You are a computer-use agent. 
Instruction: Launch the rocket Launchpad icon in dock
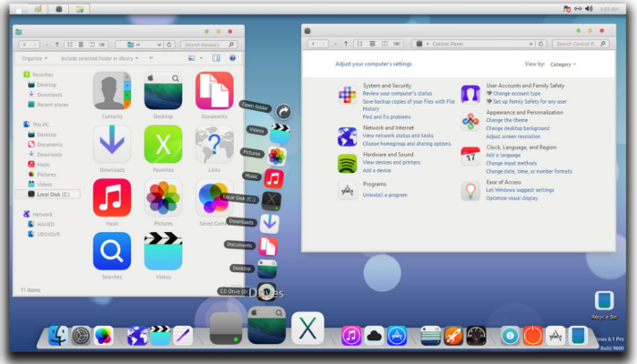pyautogui.click(x=453, y=336)
